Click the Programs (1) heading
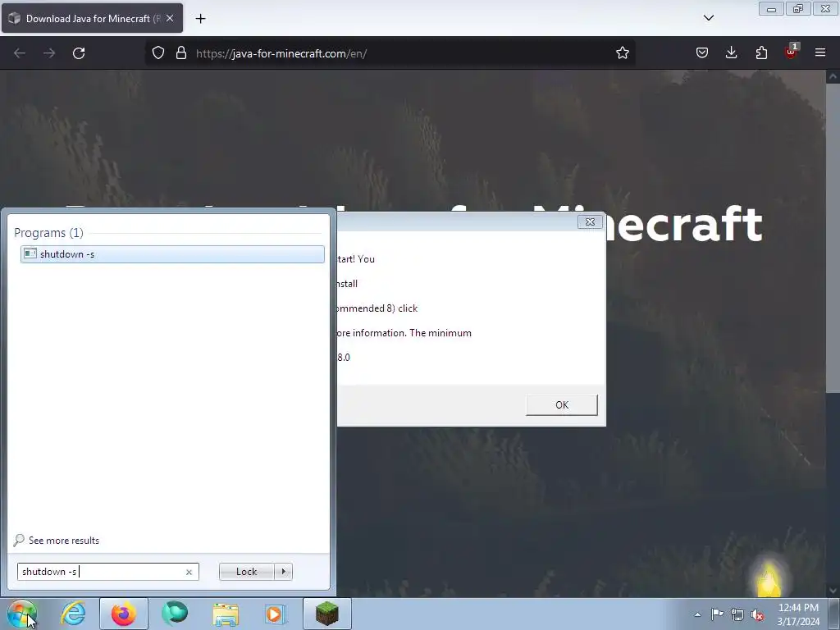Viewport: 840px width, 630px height. click(x=48, y=233)
